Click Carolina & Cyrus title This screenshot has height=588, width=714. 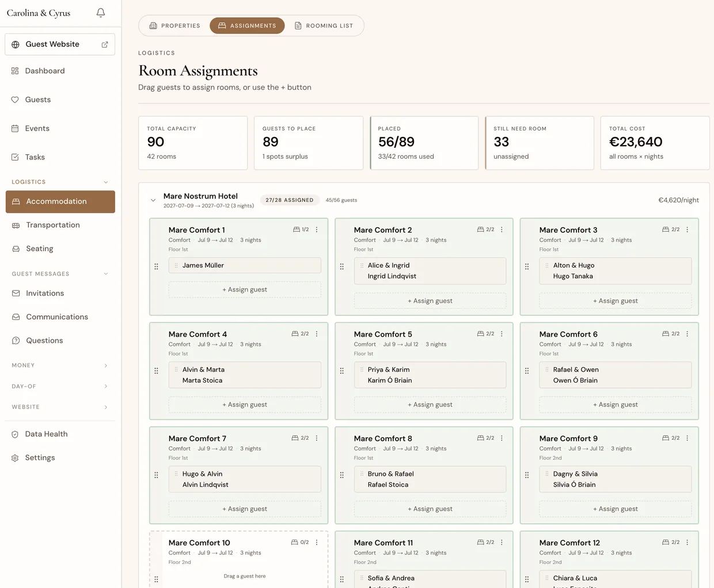39,13
